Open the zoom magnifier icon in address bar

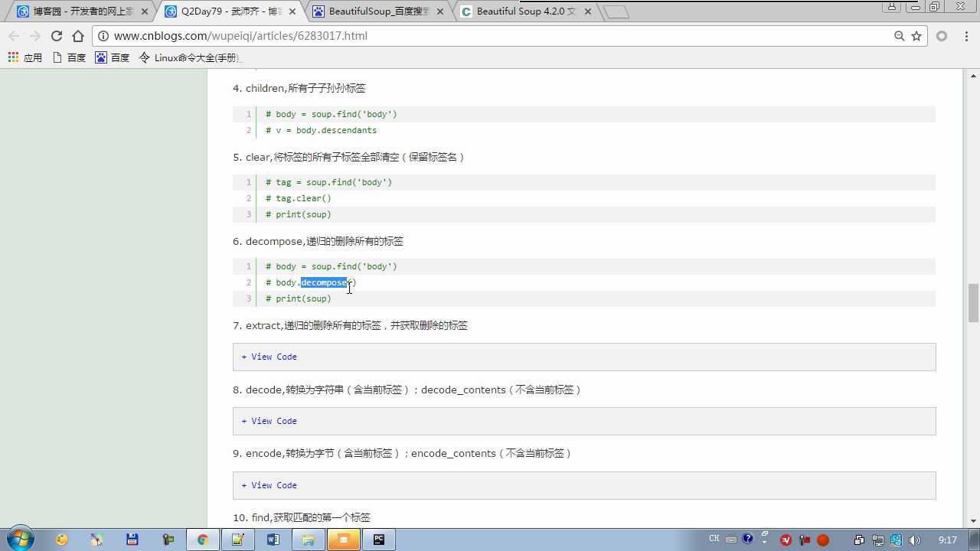(900, 36)
